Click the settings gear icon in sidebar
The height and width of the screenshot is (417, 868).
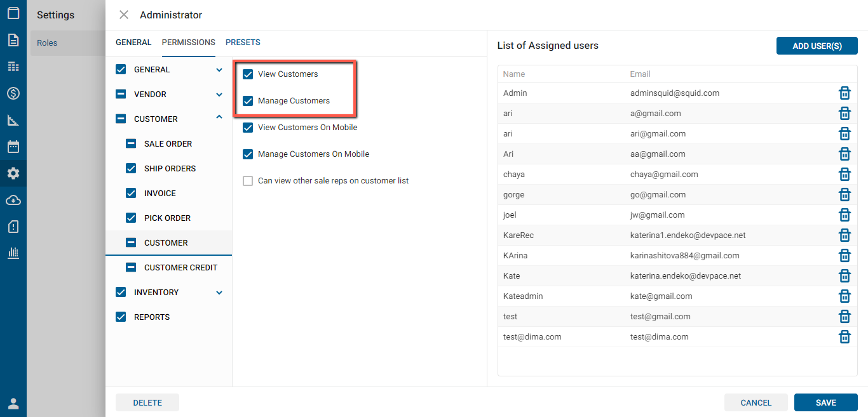[13, 173]
